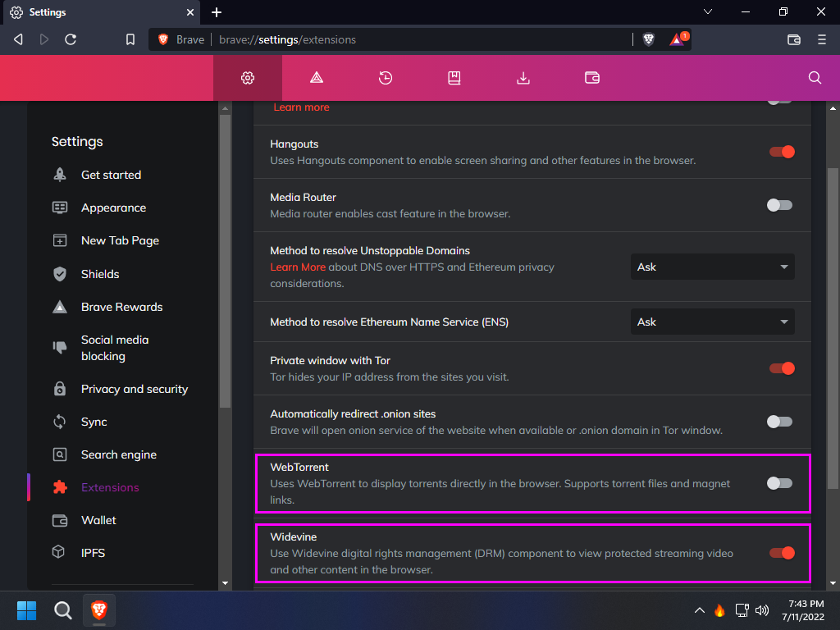Enable the Media Router toggle
This screenshot has height=630, width=840.
779,205
